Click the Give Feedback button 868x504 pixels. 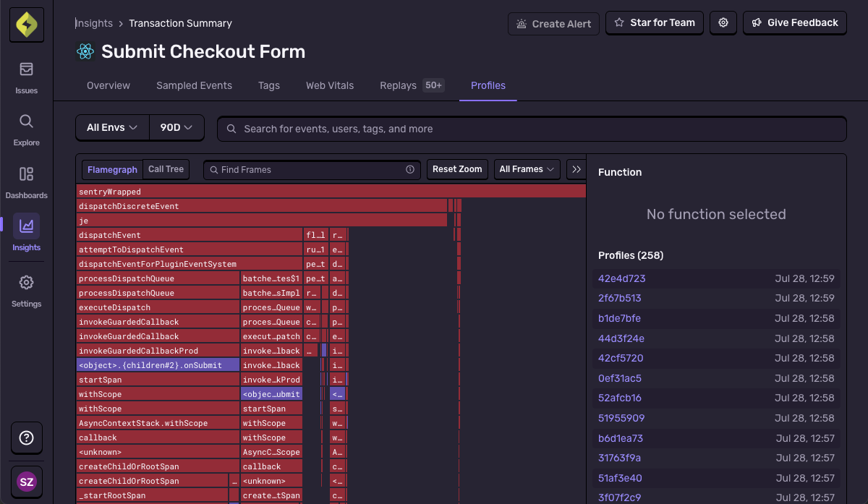[x=794, y=22]
